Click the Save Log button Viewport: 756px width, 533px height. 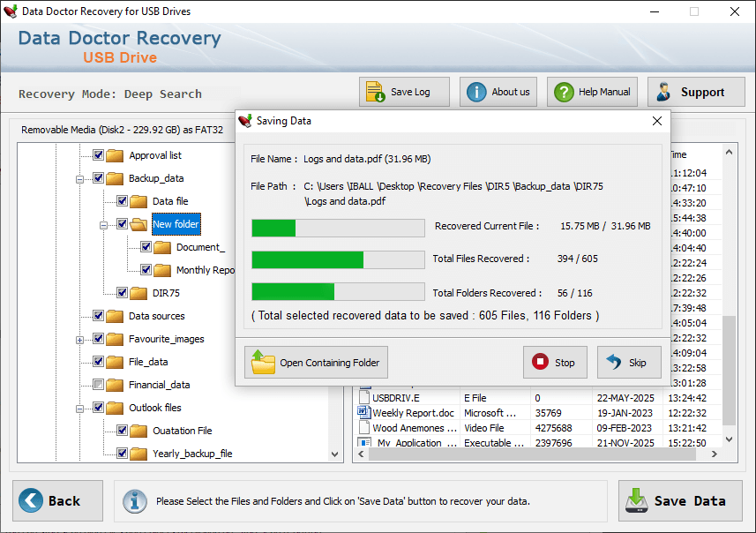point(404,92)
